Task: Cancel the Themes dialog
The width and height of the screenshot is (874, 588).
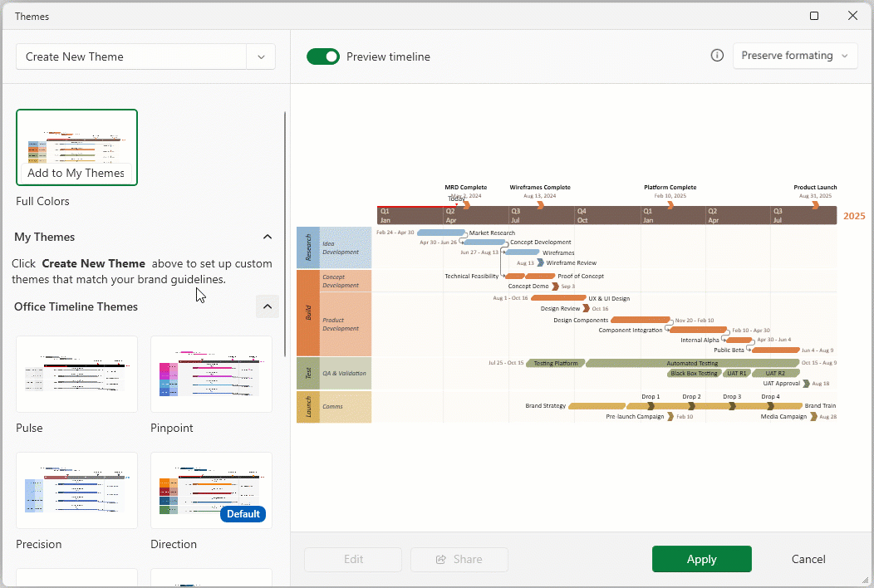Action: coord(808,559)
